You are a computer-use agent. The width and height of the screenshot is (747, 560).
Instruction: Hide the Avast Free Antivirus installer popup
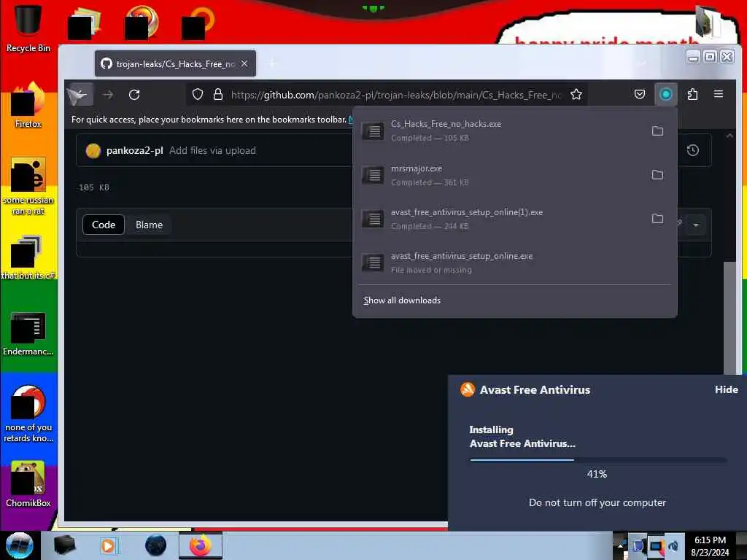click(726, 389)
